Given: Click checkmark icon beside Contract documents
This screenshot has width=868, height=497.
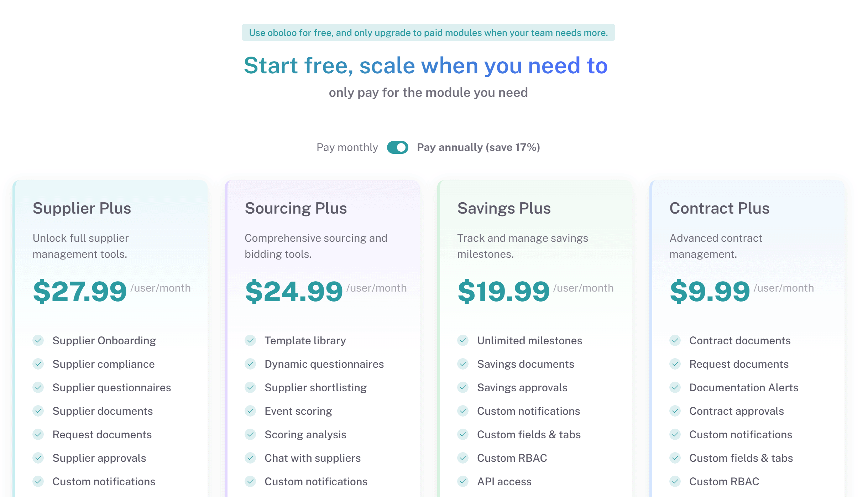Looking at the screenshot, I should pyautogui.click(x=675, y=340).
